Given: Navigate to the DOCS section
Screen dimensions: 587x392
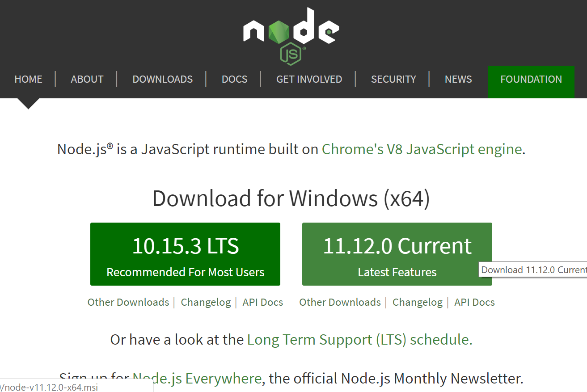Looking at the screenshot, I should 234,80.
